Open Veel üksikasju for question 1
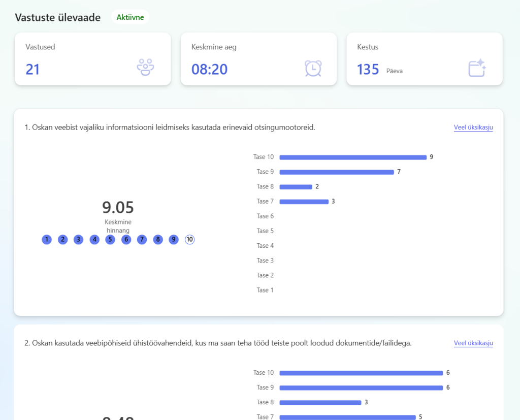This screenshot has width=520, height=420. [473, 127]
